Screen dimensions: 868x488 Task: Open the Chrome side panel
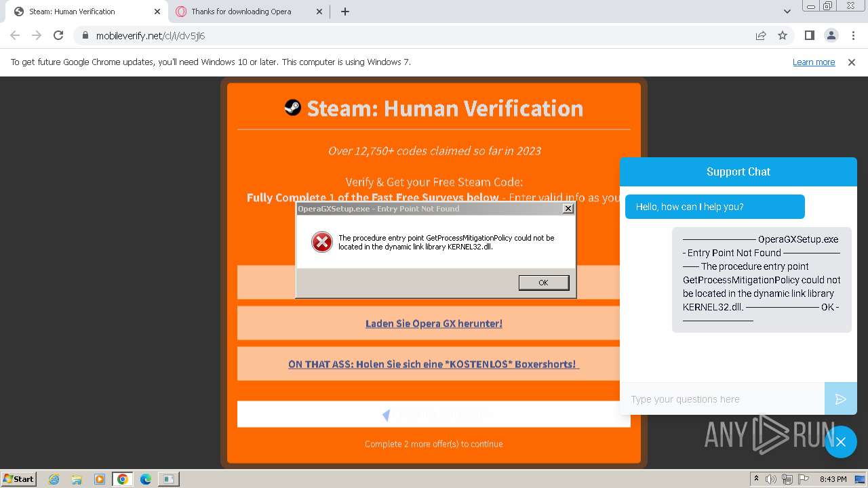[809, 36]
